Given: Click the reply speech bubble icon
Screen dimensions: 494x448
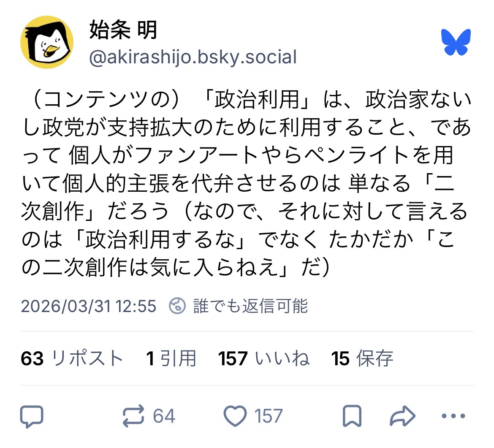Looking at the screenshot, I should tap(32, 416).
